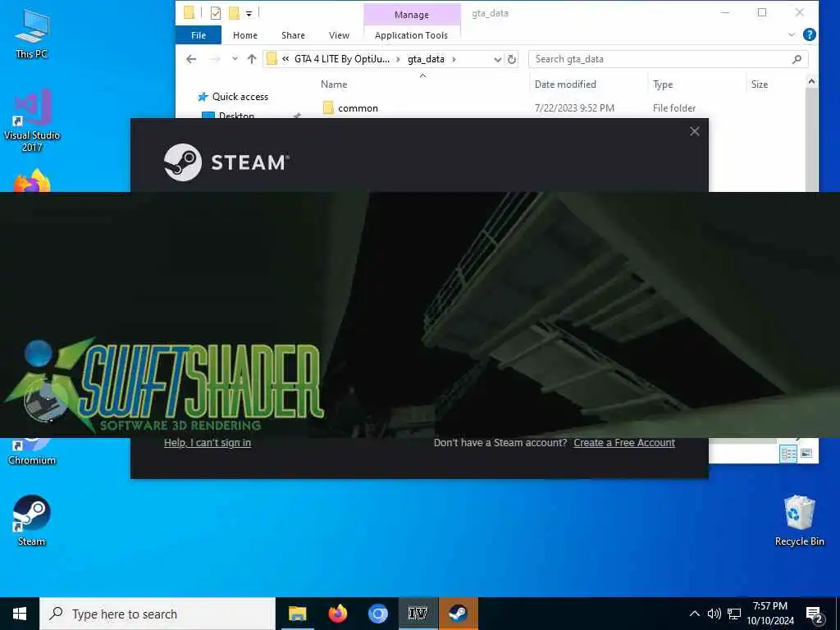Go back in File Explorer
The width and height of the screenshot is (840, 630).
(x=191, y=59)
